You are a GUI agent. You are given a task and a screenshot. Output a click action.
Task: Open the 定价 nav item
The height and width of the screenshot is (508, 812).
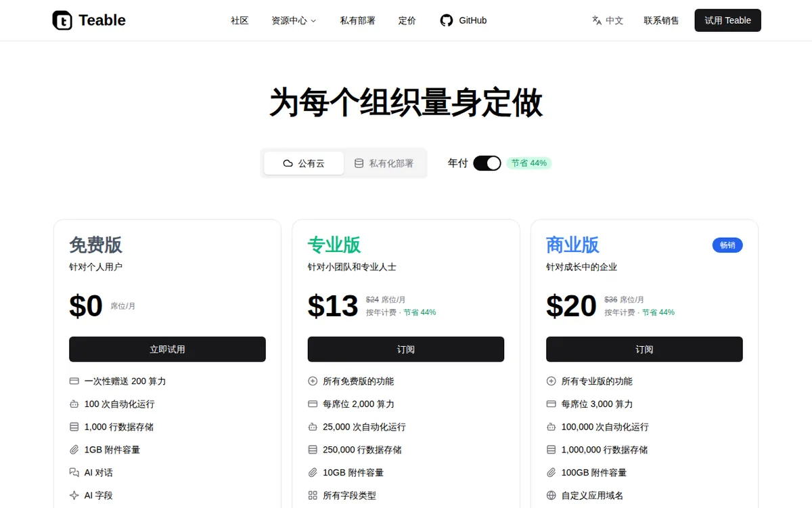click(x=407, y=20)
